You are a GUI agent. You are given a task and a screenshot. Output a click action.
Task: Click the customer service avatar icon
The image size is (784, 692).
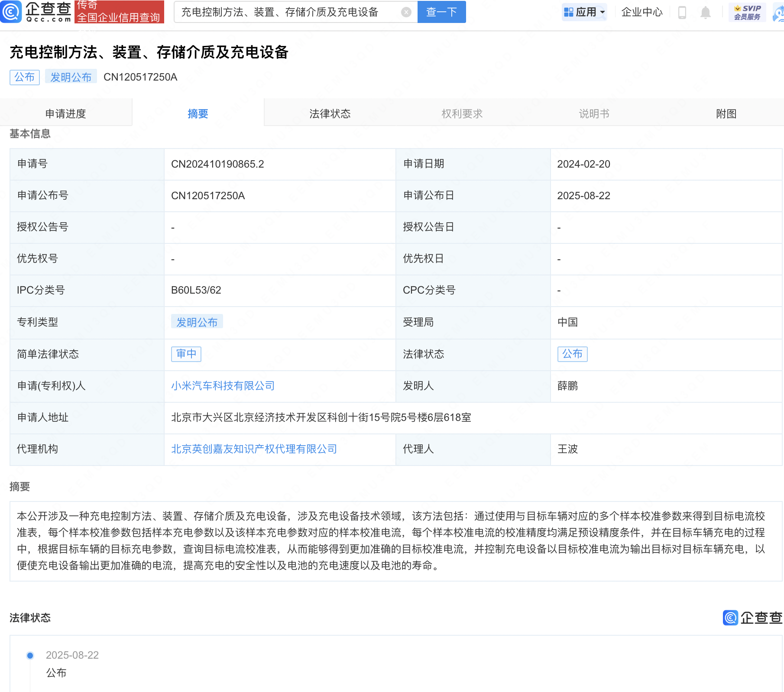[778, 12]
